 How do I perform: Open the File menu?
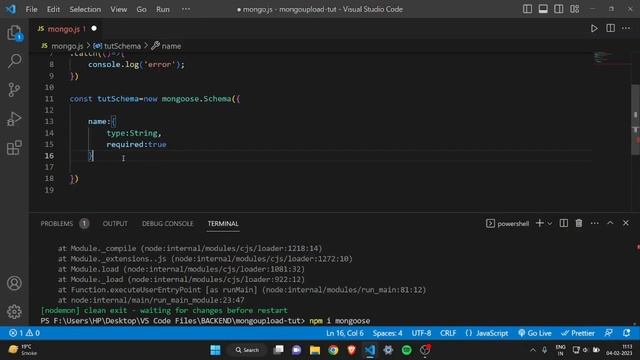[x=31, y=9]
